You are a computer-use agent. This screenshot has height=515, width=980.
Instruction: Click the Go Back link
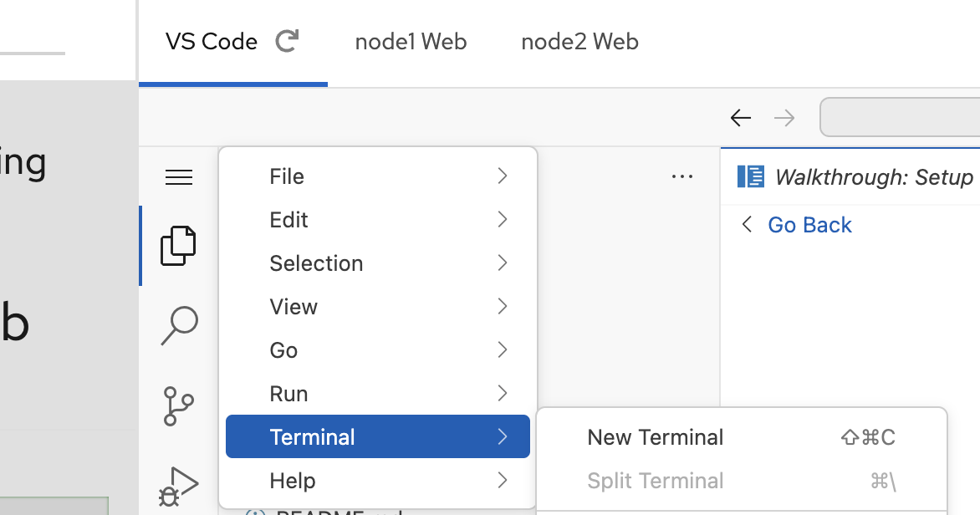point(809,224)
